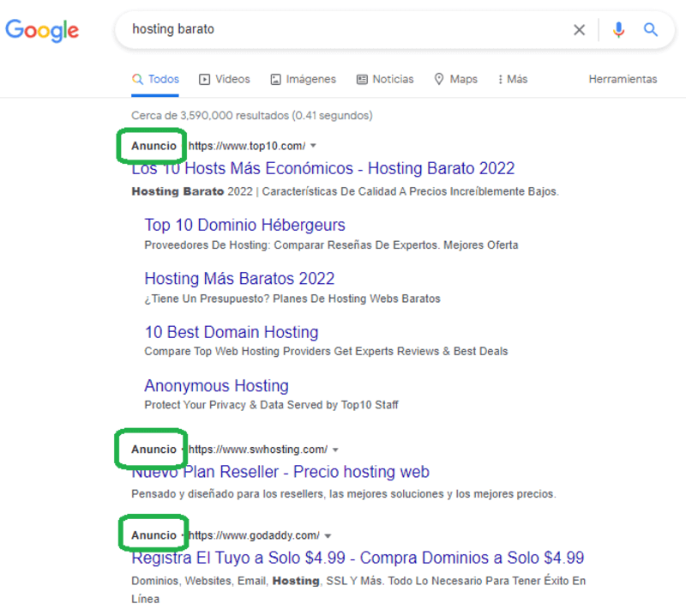The height and width of the screenshot is (616, 686).
Task: Submit search with the magnifying glass icon
Action: click(651, 30)
